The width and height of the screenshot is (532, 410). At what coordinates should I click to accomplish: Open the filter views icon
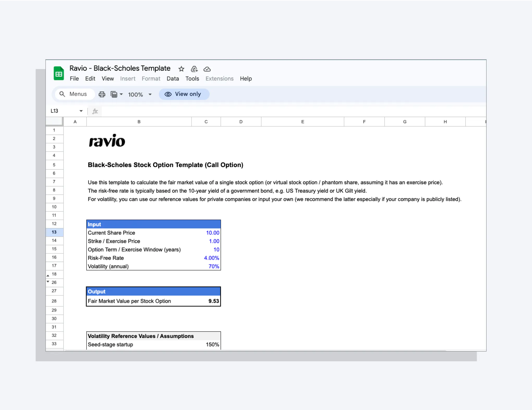click(x=114, y=94)
